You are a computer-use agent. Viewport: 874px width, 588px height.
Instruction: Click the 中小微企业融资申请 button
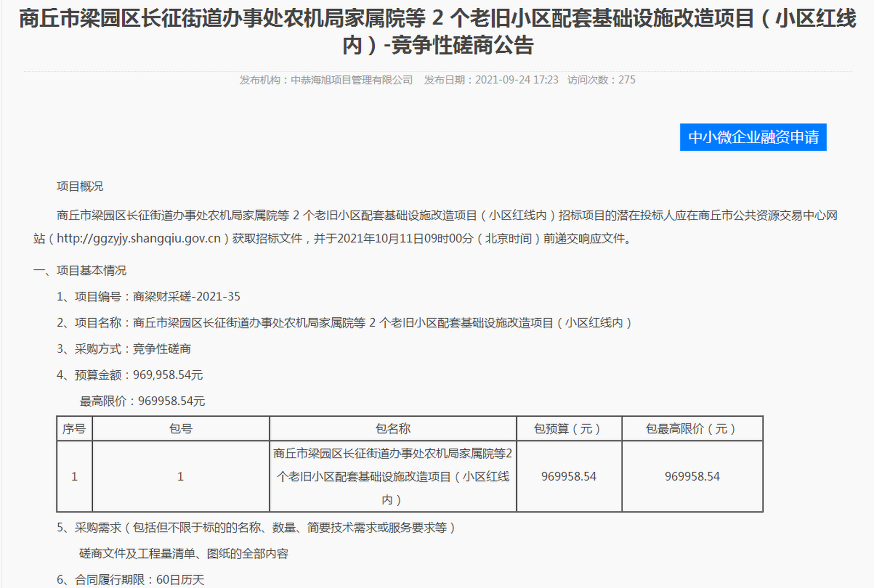[x=753, y=137]
